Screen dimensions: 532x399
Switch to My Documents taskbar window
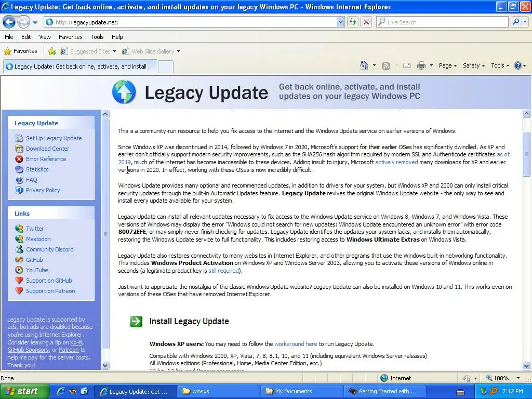pyautogui.click(x=301, y=392)
